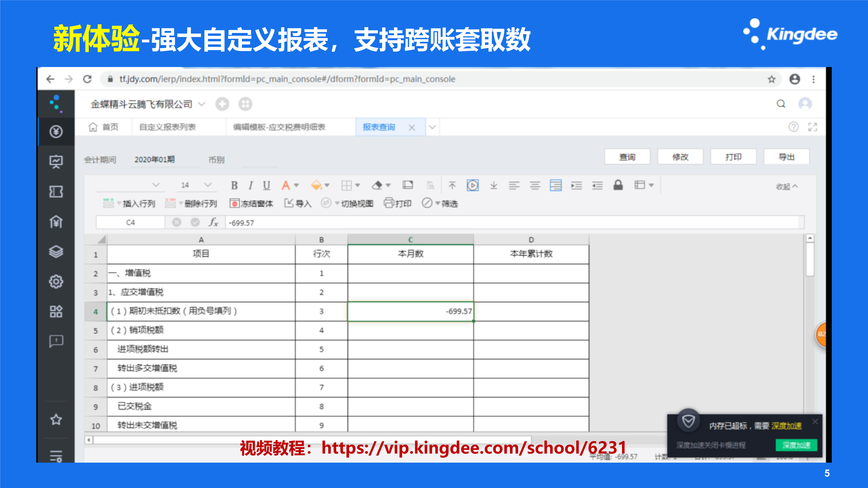This screenshot has width=868, height=488.
Task: Expand company name dropdown chevron
Action: point(202,104)
